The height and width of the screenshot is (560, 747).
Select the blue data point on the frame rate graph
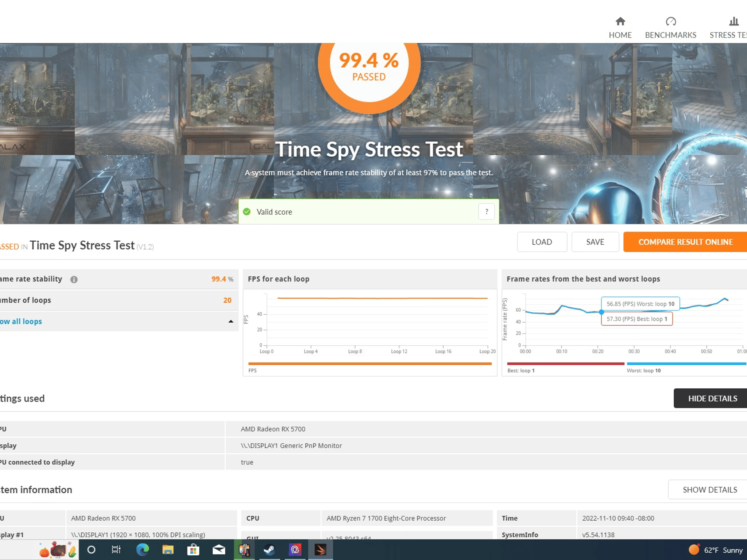tap(602, 312)
